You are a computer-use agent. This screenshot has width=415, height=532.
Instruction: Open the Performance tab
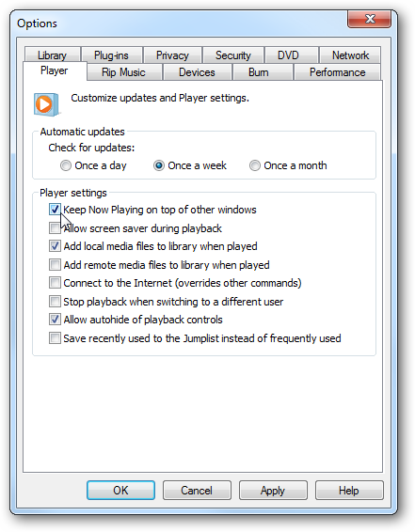coord(337,72)
